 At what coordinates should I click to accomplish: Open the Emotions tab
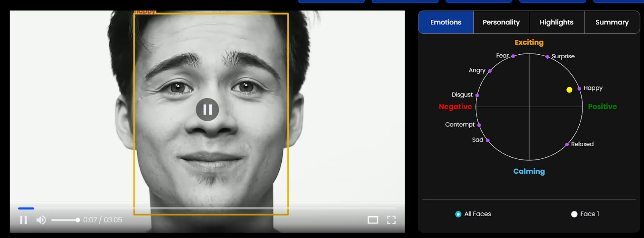pyautogui.click(x=446, y=22)
